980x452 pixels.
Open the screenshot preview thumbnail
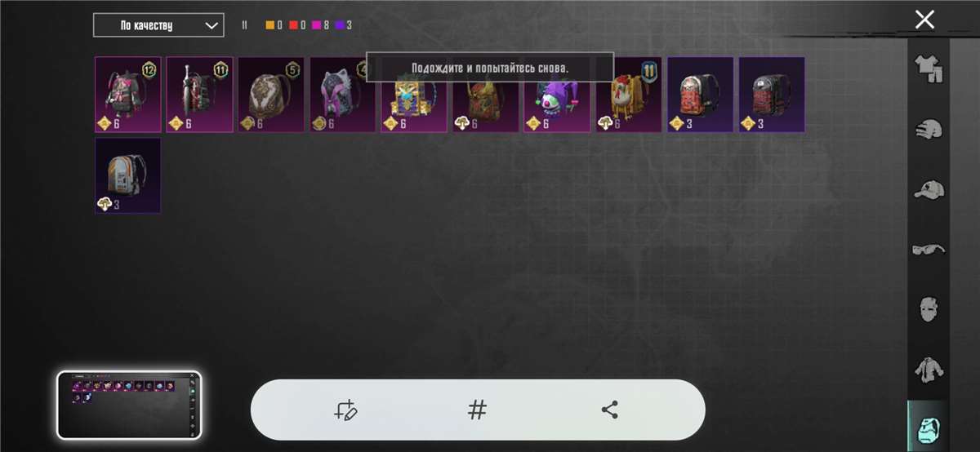pos(129,405)
